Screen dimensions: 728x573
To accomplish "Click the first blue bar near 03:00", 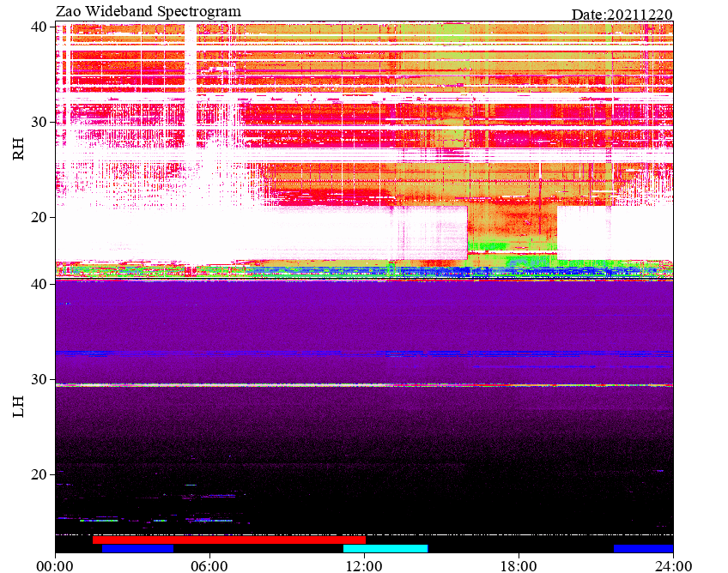I will (138, 548).
